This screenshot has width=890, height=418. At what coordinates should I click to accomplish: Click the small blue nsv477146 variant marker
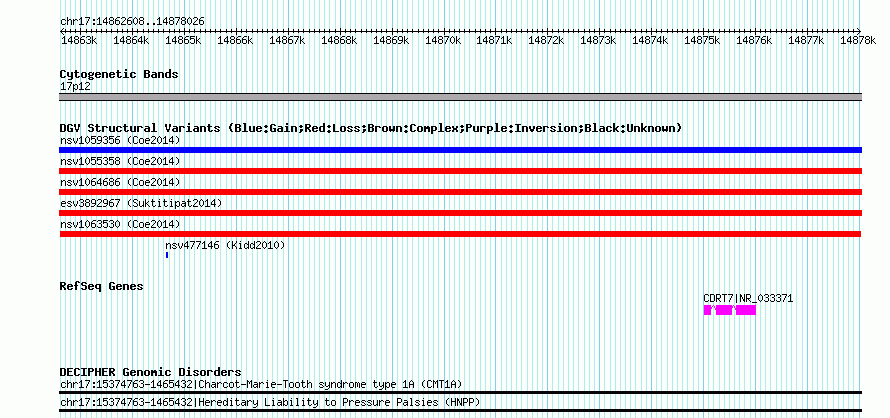[x=167, y=255]
